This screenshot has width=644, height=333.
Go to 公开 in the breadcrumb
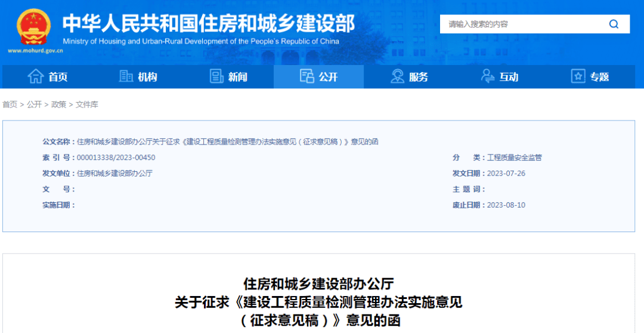point(35,105)
